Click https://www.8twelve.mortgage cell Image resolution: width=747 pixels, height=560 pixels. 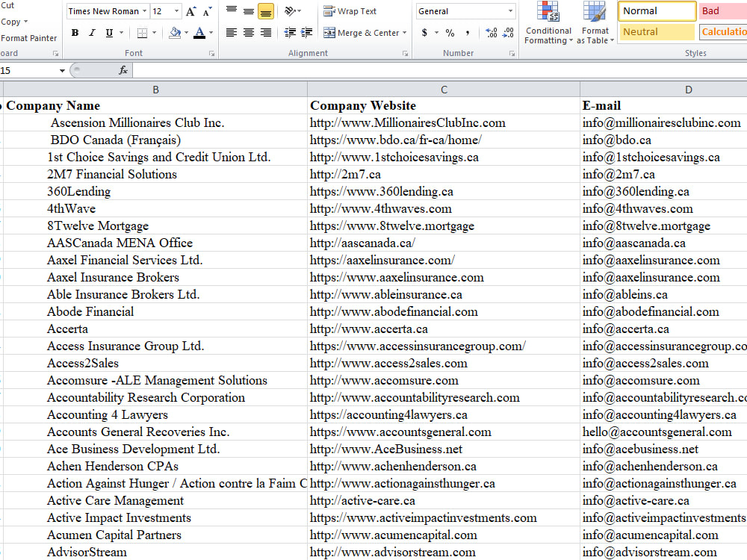444,225
